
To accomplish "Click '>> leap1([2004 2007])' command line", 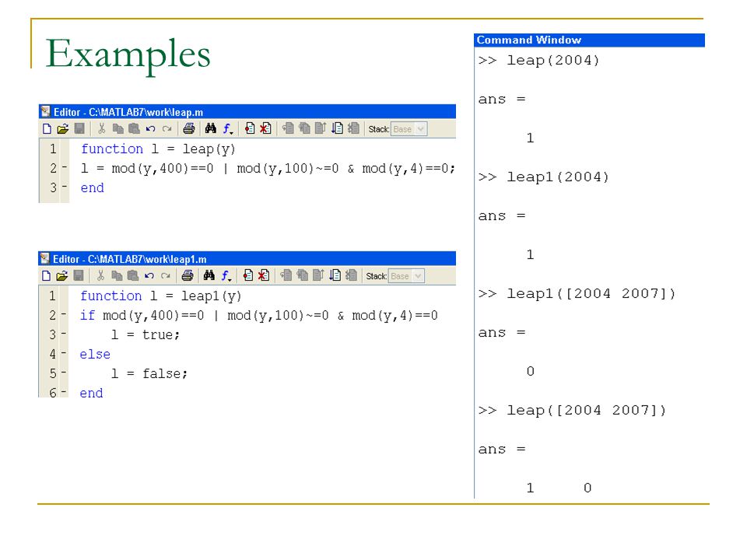I will coord(577,294).
